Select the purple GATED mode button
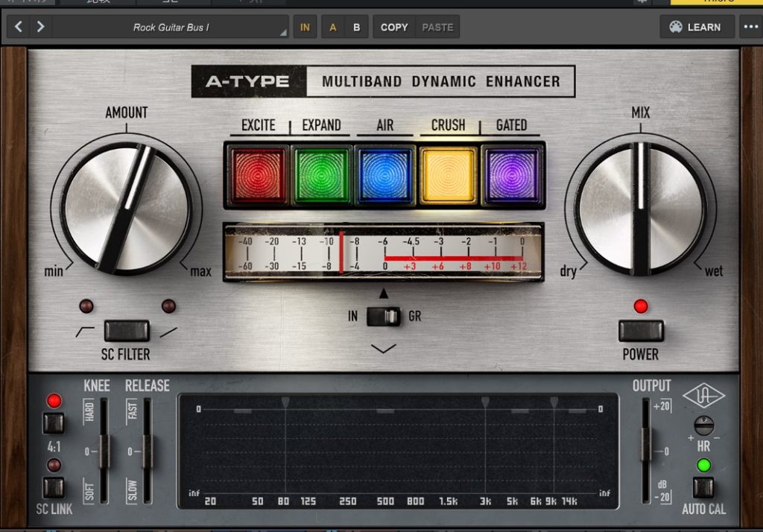 coord(511,175)
